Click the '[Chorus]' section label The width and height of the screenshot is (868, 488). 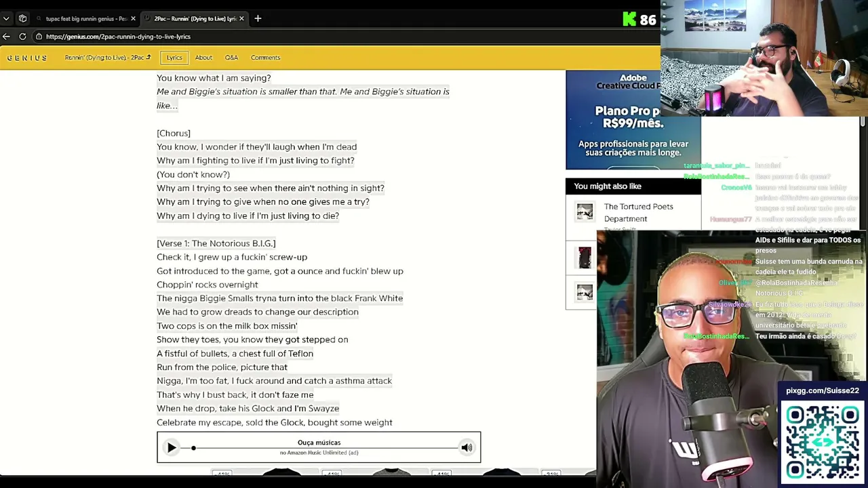click(x=174, y=134)
